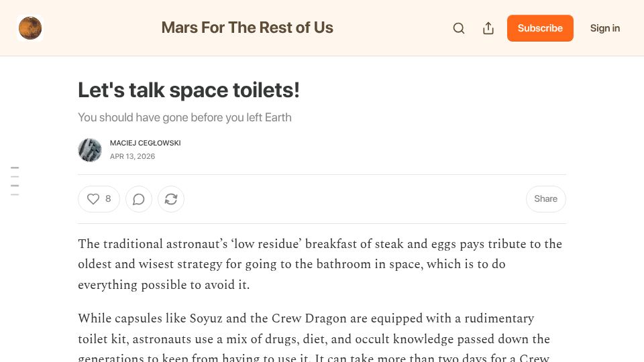The height and width of the screenshot is (362, 644).
Task: Restack the post with circular arrows icon
Action: click(x=171, y=199)
